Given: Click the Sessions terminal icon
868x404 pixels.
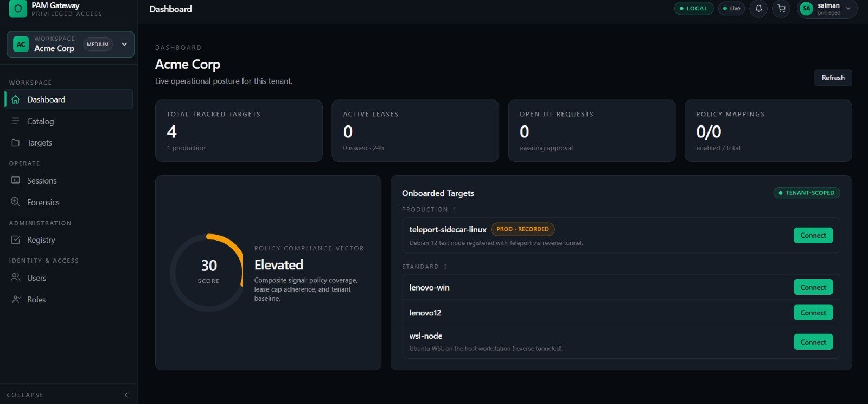Looking at the screenshot, I should click(16, 180).
